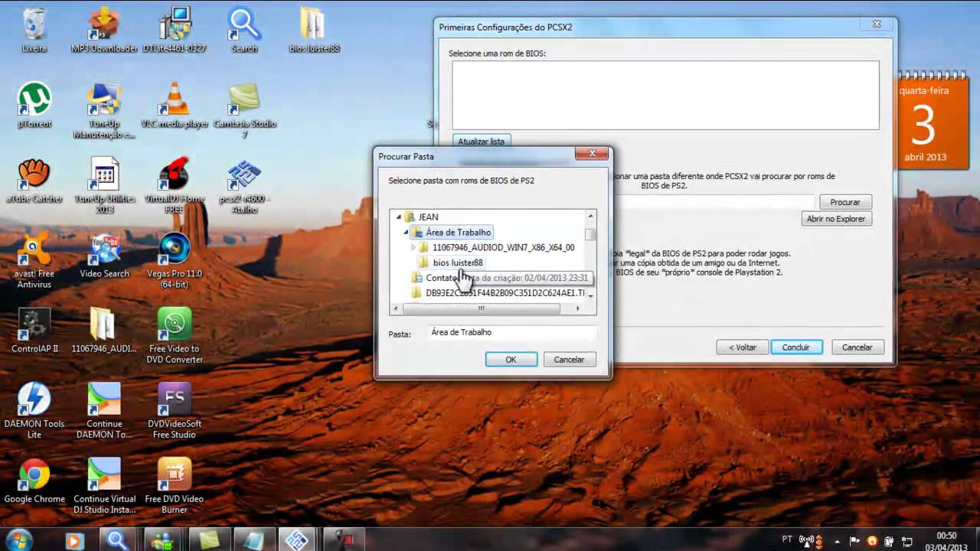The height and width of the screenshot is (551, 980).
Task: Open Continue DAEMON Tools installer icon
Action: tap(104, 411)
